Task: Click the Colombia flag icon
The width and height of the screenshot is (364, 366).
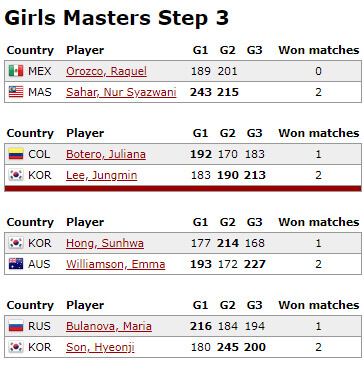Action: 16,154
